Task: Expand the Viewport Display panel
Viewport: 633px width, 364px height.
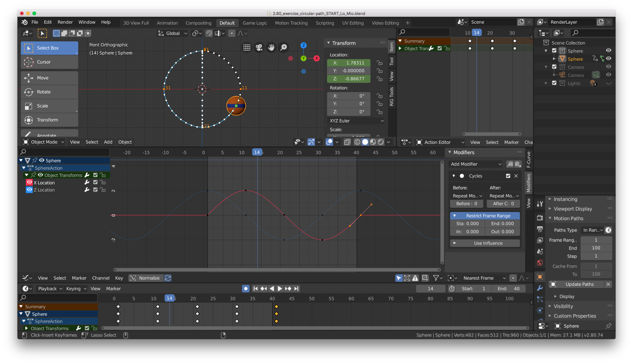Action: pos(573,209)
